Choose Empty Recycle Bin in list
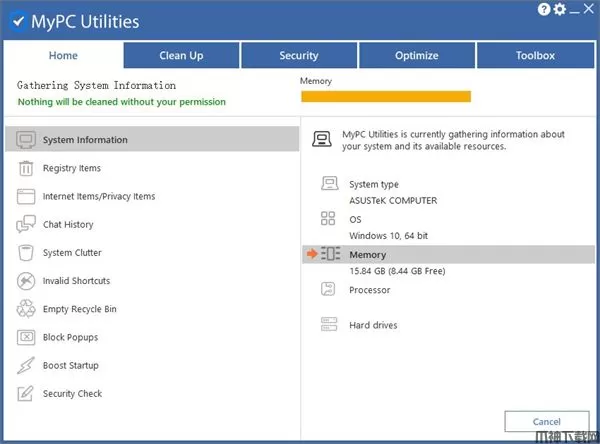The width and height of the screenshot is (600, 444). [79, 310]
